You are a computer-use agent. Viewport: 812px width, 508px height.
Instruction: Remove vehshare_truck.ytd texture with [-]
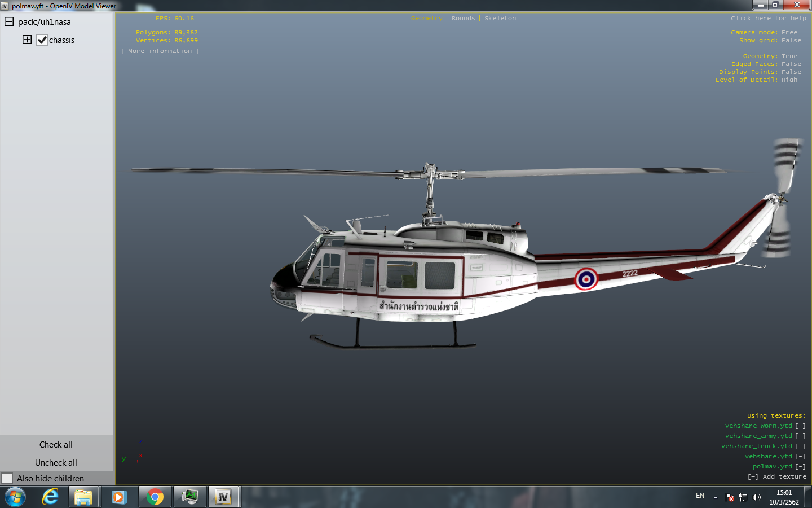coord(800,446)
